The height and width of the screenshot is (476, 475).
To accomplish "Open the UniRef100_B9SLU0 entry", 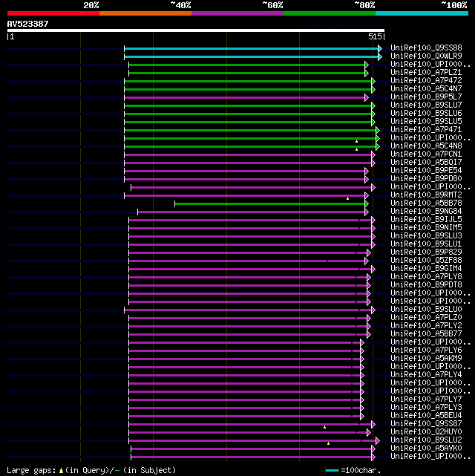I will point(426,310).
